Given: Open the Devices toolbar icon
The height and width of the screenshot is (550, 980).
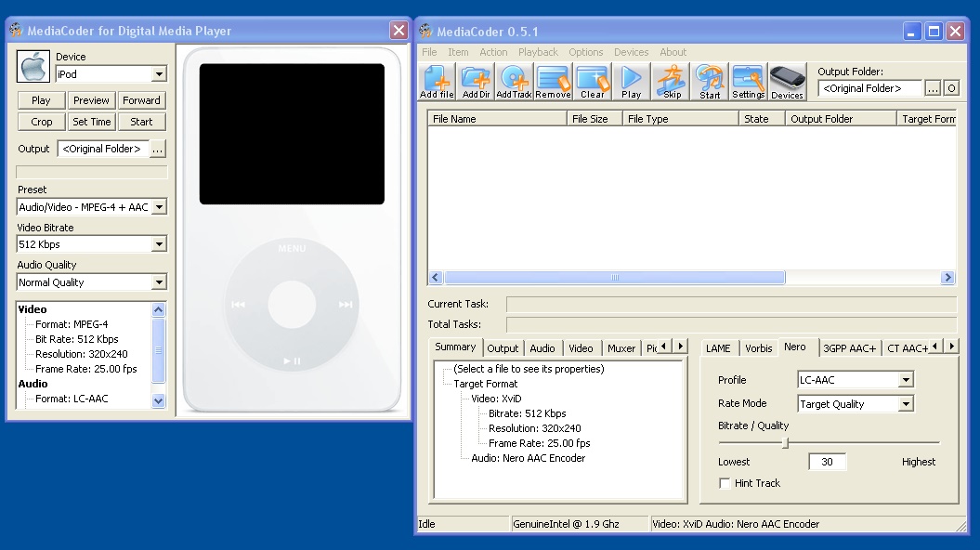Looking at the screenshot, I should (787, 81).
